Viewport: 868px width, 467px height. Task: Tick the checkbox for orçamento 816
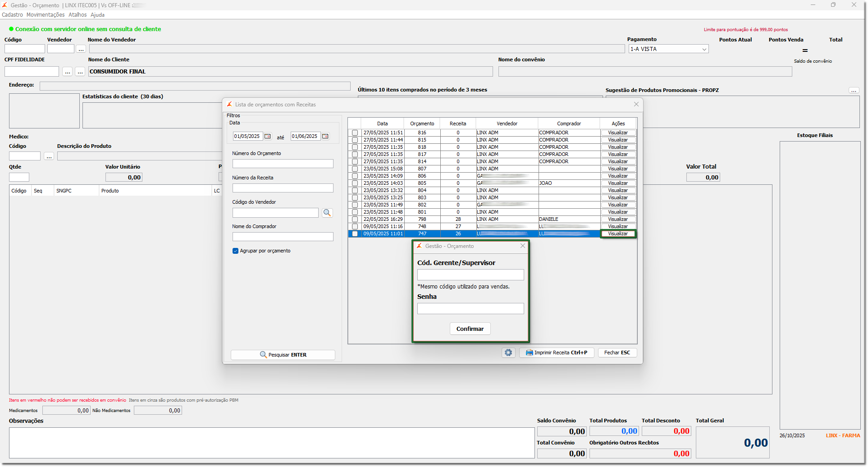click(355, 133)
